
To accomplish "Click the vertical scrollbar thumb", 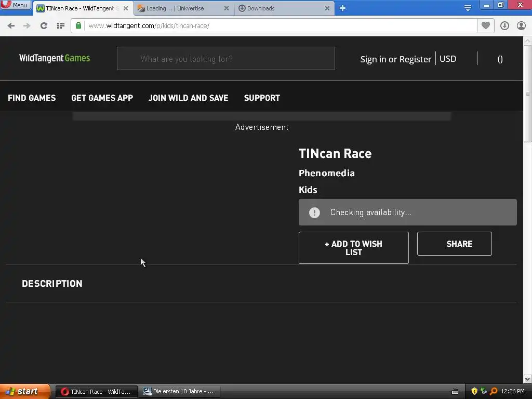I will pyautogui.click(x=528, y=94).
